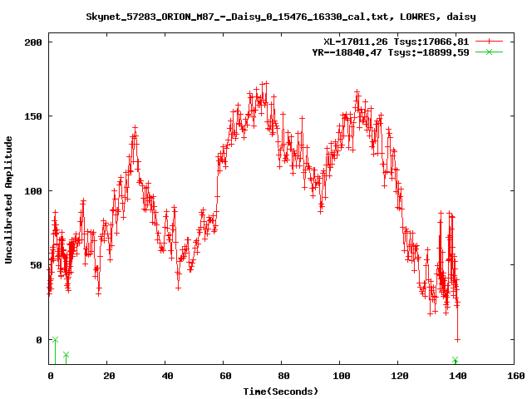Click the x-axis tick value 40
The width and height of the screenshot is (532, 399).
167,376
